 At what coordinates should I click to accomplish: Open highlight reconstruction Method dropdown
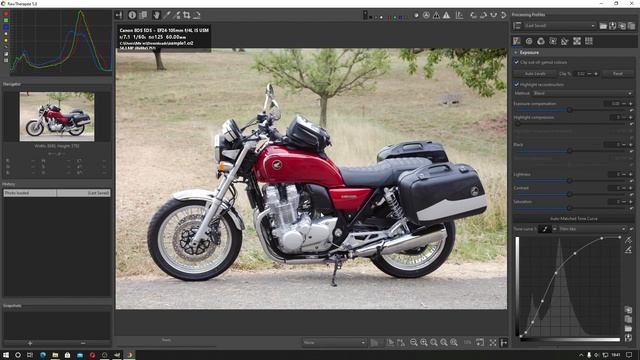pyautogui.click(x=582, y=93)
